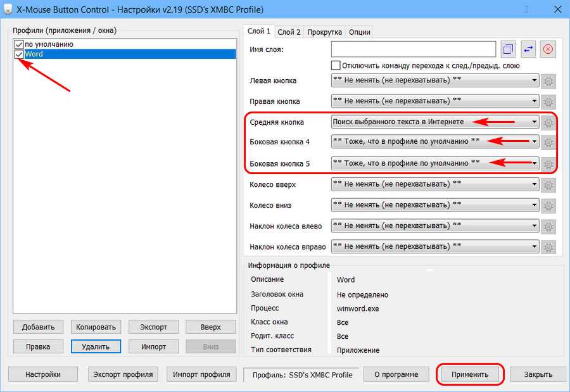Click Экспорт профиля button
The width and height of the screenshot is (570, 392).
coord(123,374)
